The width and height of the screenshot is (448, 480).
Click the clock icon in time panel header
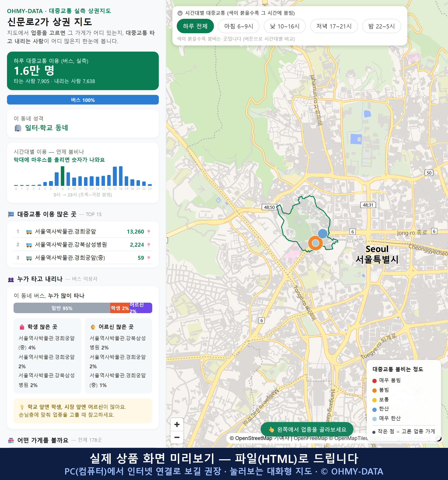tap(180, 13)
